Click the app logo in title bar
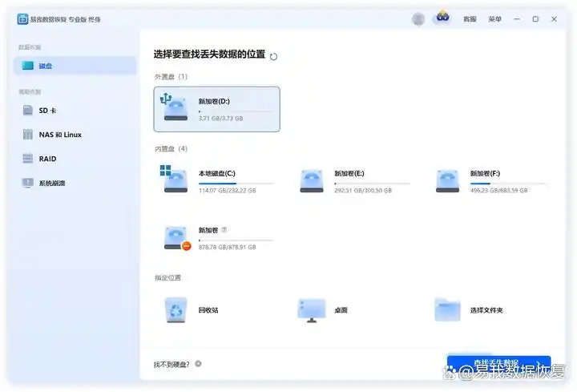This screenshot has height=392, width=577. [x=22, y=19]
